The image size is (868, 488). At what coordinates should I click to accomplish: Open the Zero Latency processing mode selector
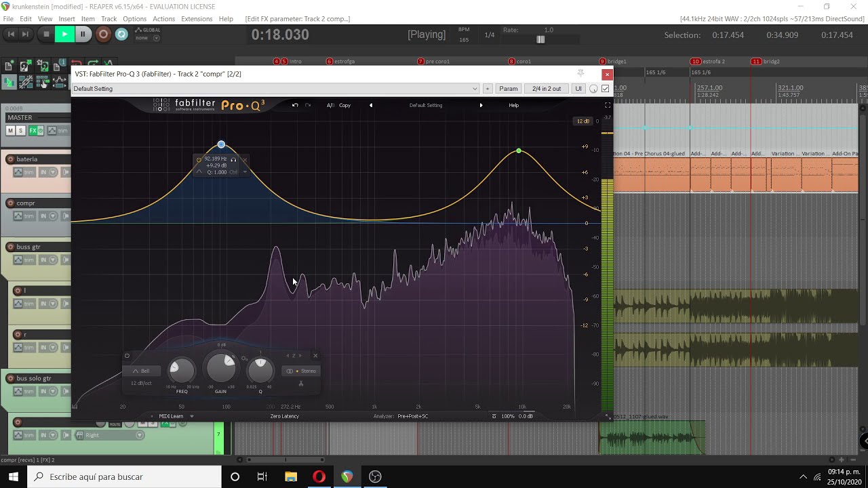(x=284, y=416)
